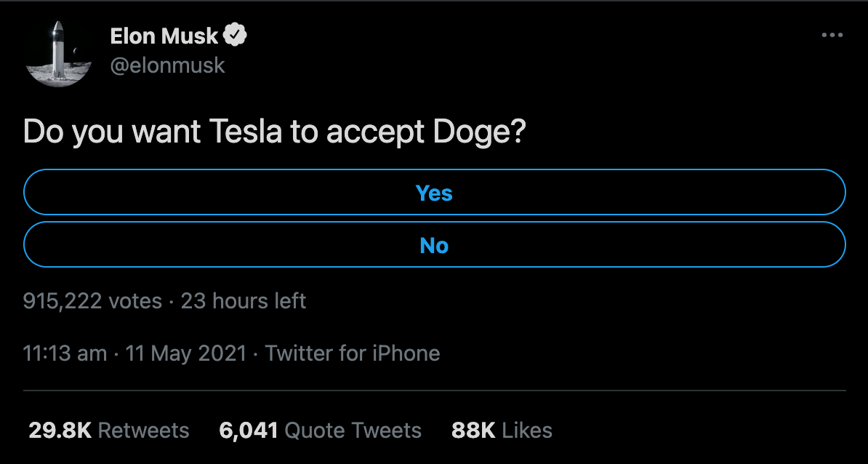Image resolution: width=868 pixels, height=464 pixels.
Task: Click the word Retweets below the tweet
Action: point(143,430)
